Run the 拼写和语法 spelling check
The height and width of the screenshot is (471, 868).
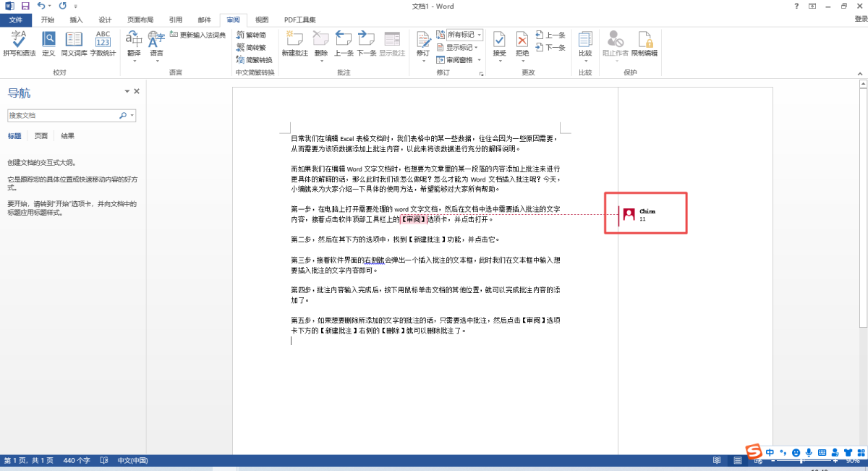19,43
